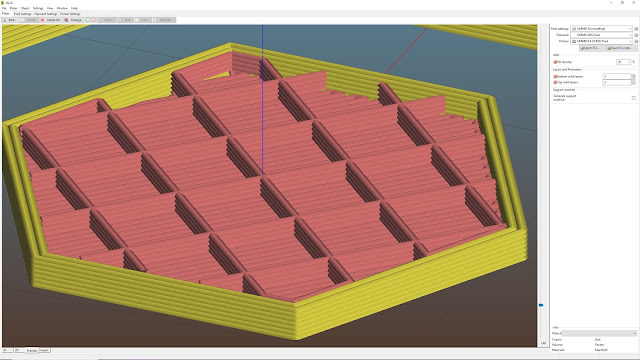This screenshot has width=640, height=360.
Task: Switch to the Filament Settings tab
Action: click(x=46, y=14)
